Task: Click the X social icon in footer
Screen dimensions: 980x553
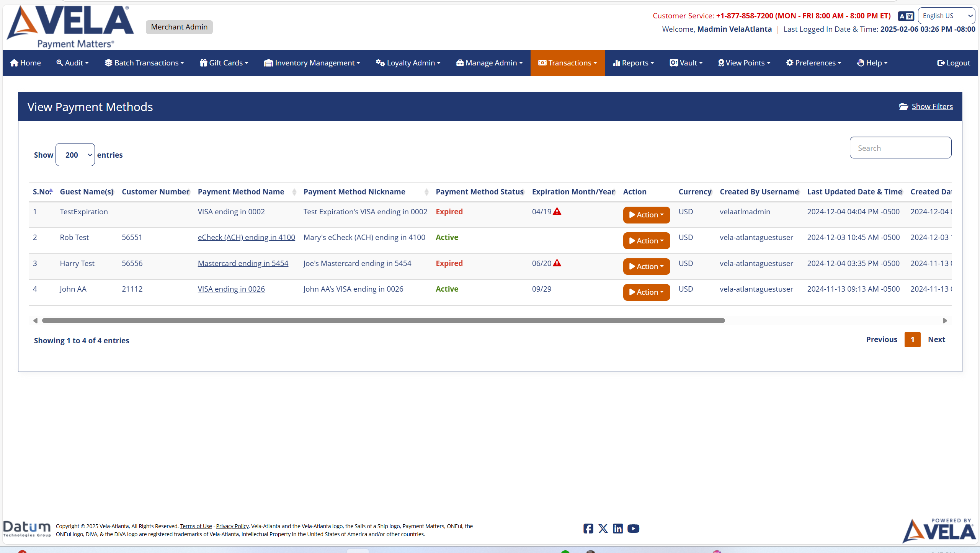Action: click(x=603, y=529)
